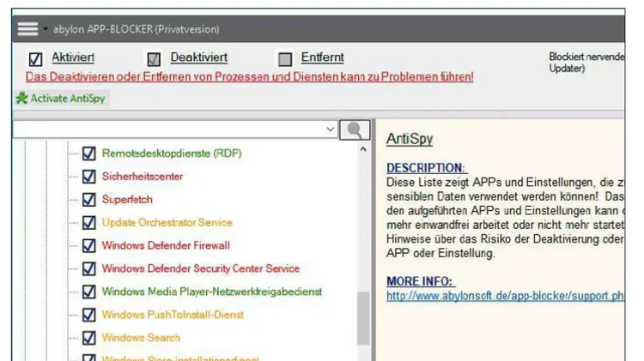Click the list scrollbar up arrow
Viewport: 644px width, 361px height.
tap(363, 149)
